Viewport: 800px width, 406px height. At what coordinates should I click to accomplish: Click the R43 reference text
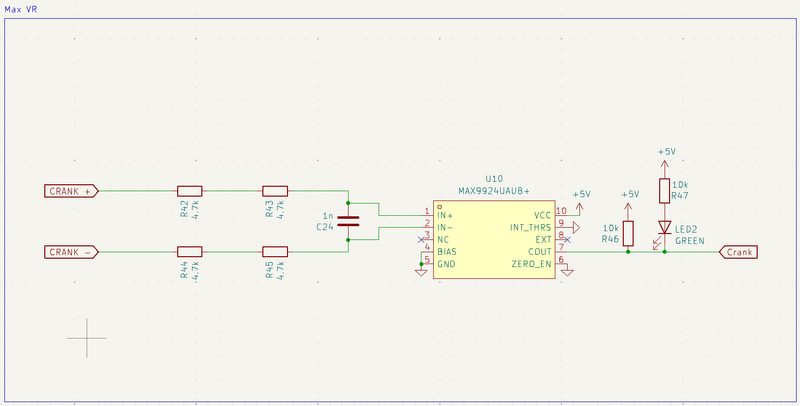click(269, 209)
